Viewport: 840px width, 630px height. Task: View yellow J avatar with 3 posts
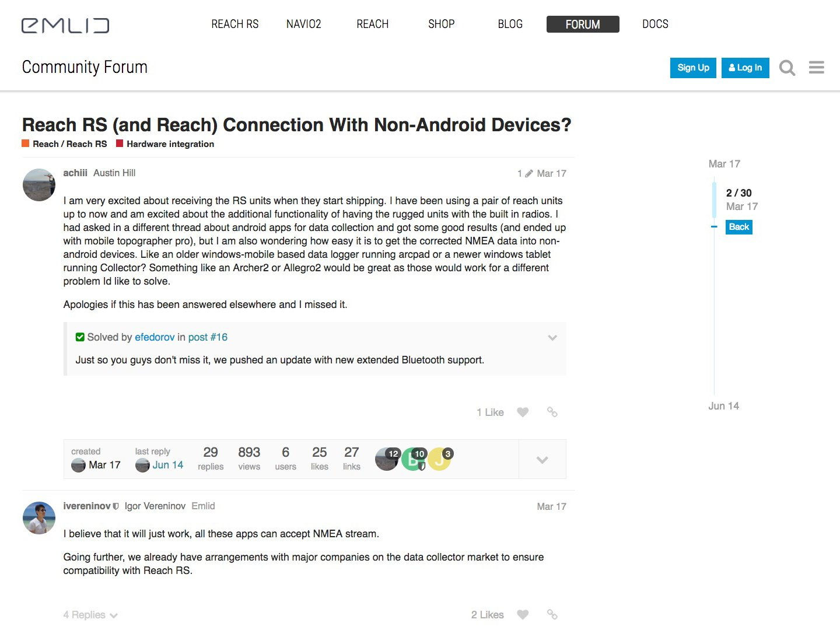(x=440, y=459)
